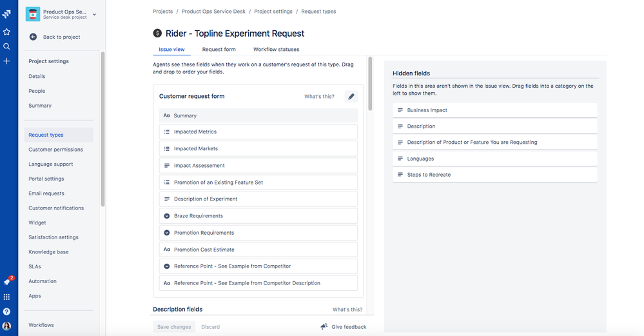644x336 pixels.
Task: Open Customer permissions settings
Action: 56,150
